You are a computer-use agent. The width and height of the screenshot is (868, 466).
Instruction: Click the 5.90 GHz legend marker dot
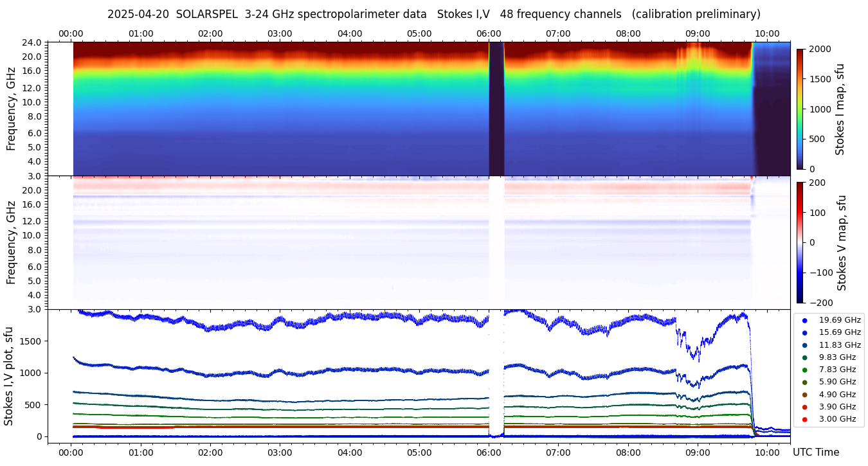pos(804,382)
